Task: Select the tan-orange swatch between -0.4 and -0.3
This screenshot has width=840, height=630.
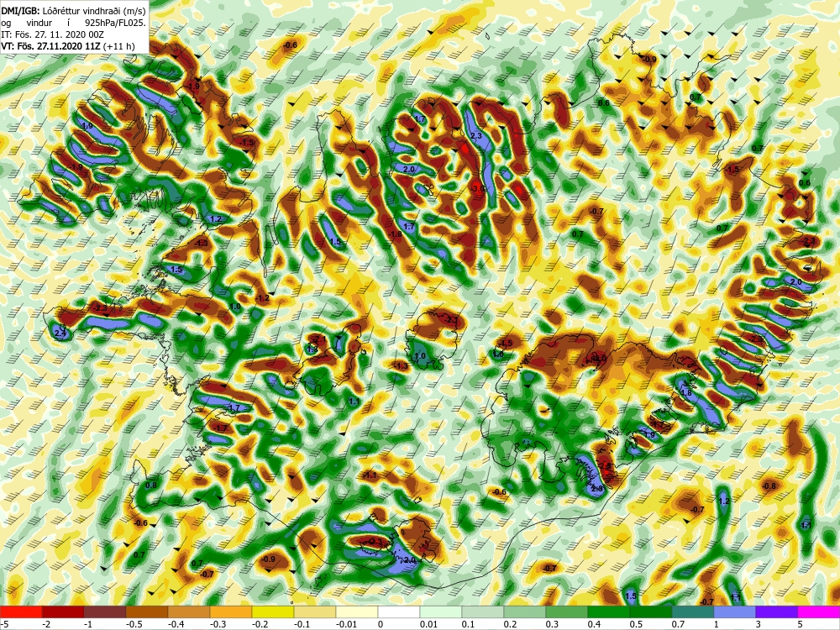Action: click(189, 612)
